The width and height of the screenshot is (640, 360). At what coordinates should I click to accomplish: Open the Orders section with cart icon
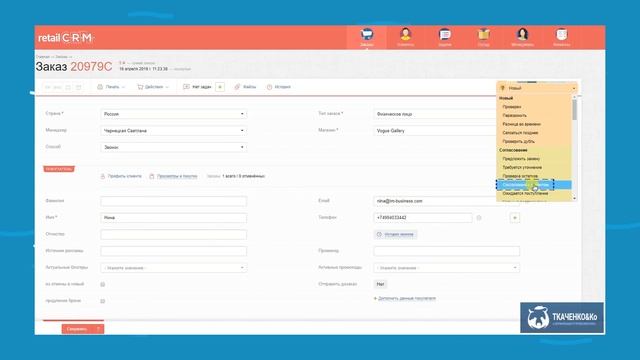(367, 38)
